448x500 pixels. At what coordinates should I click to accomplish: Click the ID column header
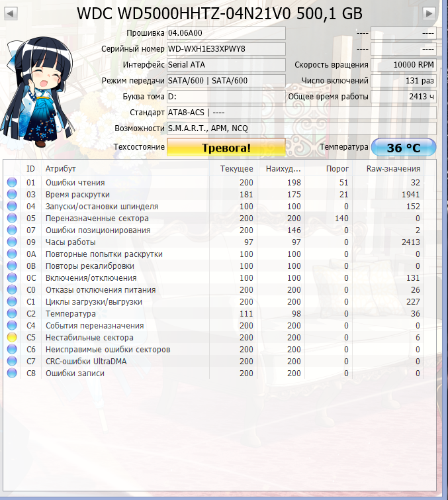coord(30,168)
